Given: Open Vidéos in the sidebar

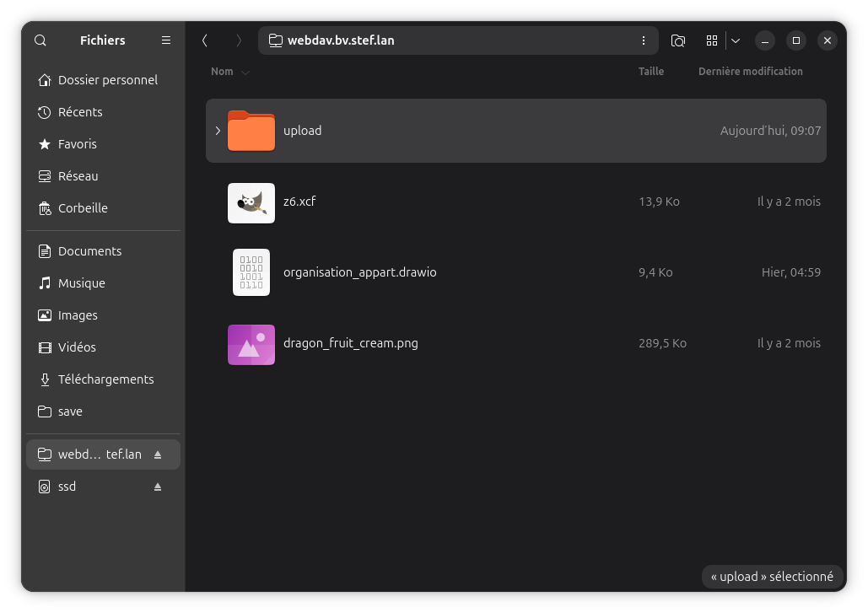Looking at the screenshot, I should click(104, 347).
